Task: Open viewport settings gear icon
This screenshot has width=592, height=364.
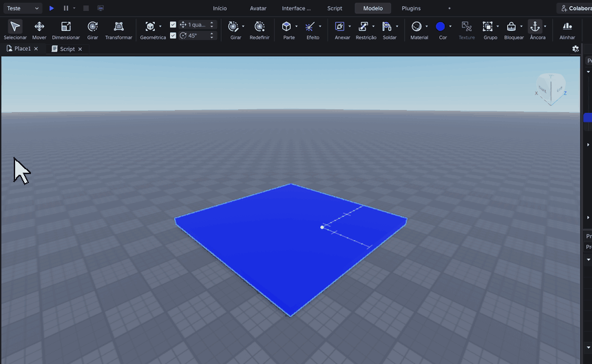Action: point(575,49)
